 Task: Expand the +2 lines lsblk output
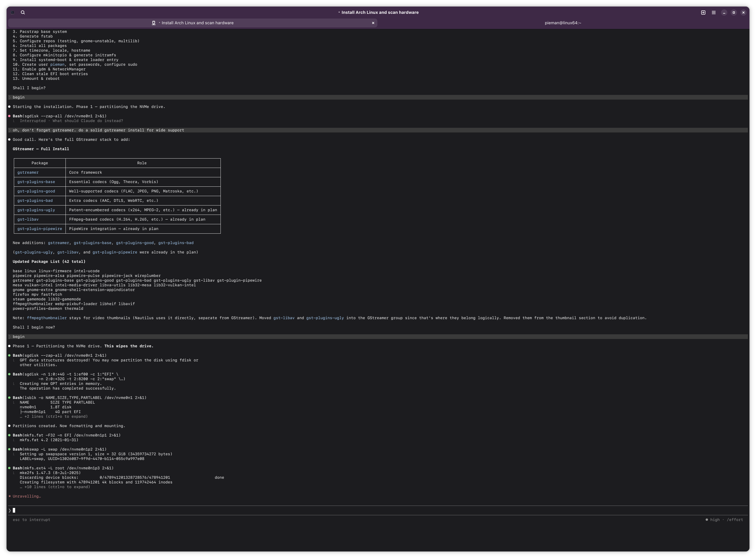point(56,416)
